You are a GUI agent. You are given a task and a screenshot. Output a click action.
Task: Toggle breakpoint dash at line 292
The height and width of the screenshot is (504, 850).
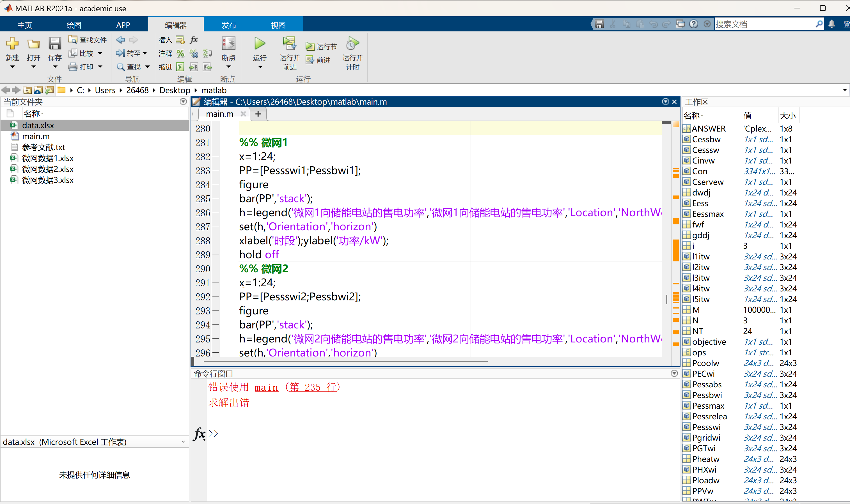pos(216,297)
